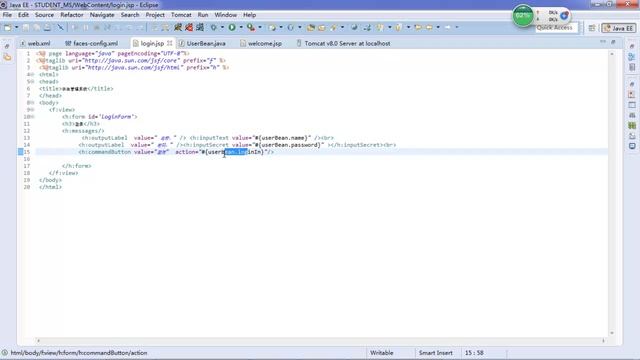
Task: Open the Source menu
Action: pos(44,15)
